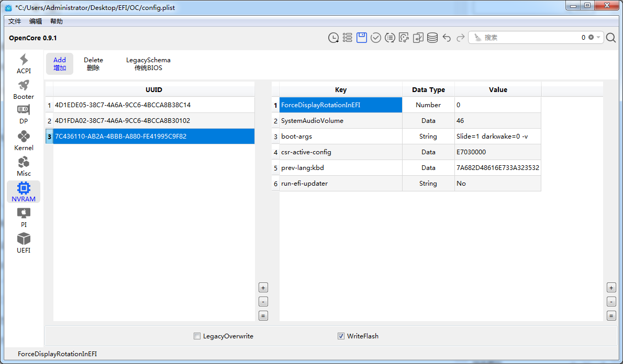Switch to the Delete 删除 tab

tap(93, 64)
